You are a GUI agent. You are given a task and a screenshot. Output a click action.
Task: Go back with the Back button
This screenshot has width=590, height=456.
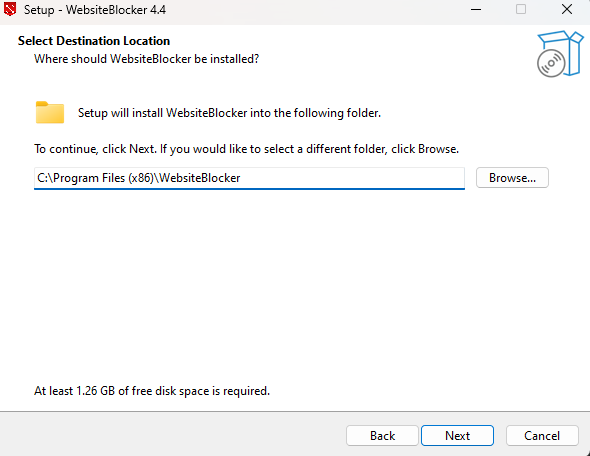click(382, 436)
